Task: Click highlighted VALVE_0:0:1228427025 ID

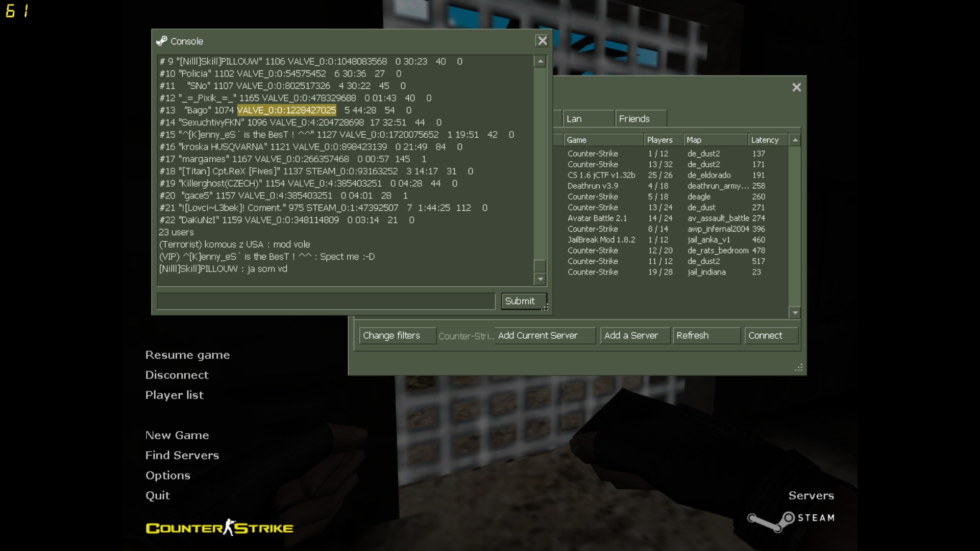Action: 286,110
